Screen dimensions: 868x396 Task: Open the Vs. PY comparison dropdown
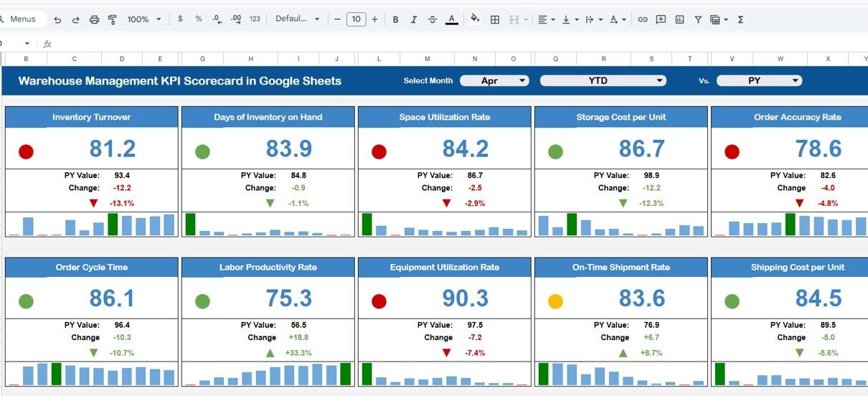(x=759, y=81)
